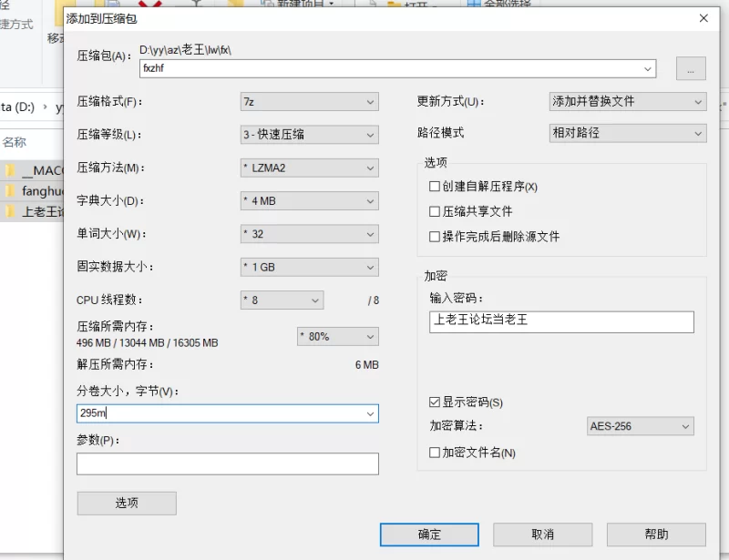
Task: Select the _MAC folder icon in Explorer
Action: tap(10, 170)
